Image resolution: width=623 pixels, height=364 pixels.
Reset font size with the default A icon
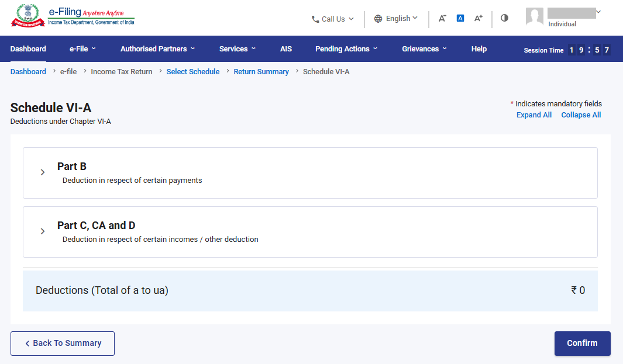pyautogui.click(x=460, y=18)
